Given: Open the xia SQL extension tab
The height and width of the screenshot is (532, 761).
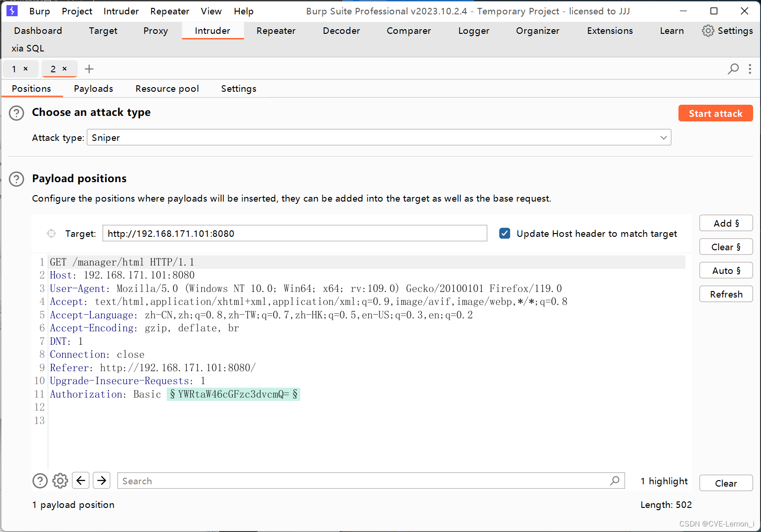Looking at the screenshot, I should [28, 48].
